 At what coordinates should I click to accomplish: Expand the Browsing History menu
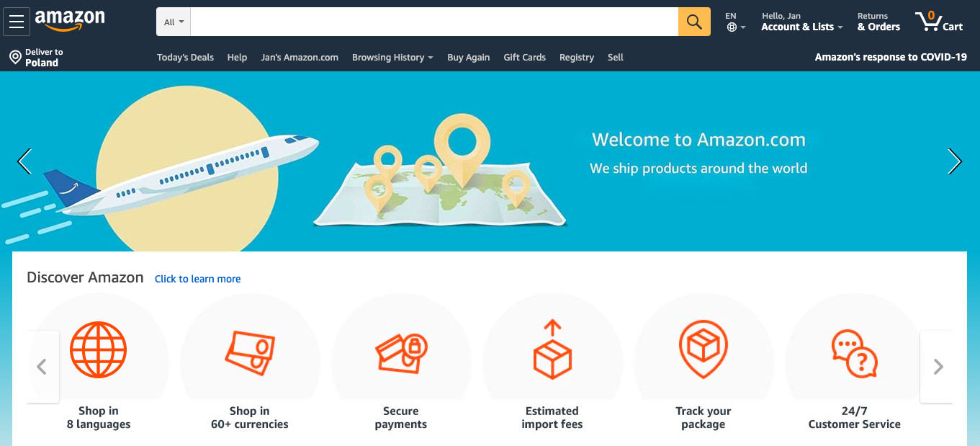(392, 58)
